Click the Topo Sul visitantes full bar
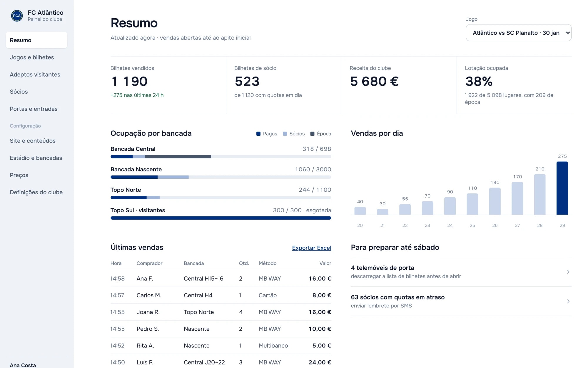Viewport: 588px width, 368px height. click(x=221, y=218)
